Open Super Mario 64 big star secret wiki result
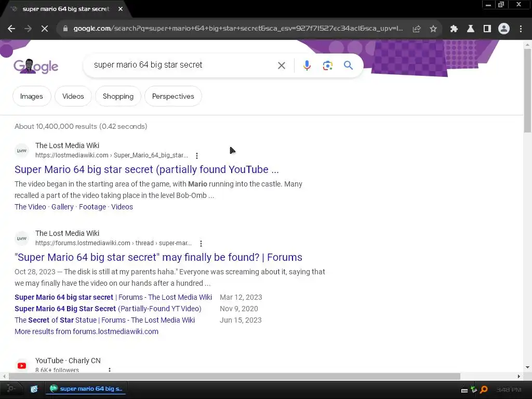The height and width of the screenshot is (399, 532). tap(147, 169)
